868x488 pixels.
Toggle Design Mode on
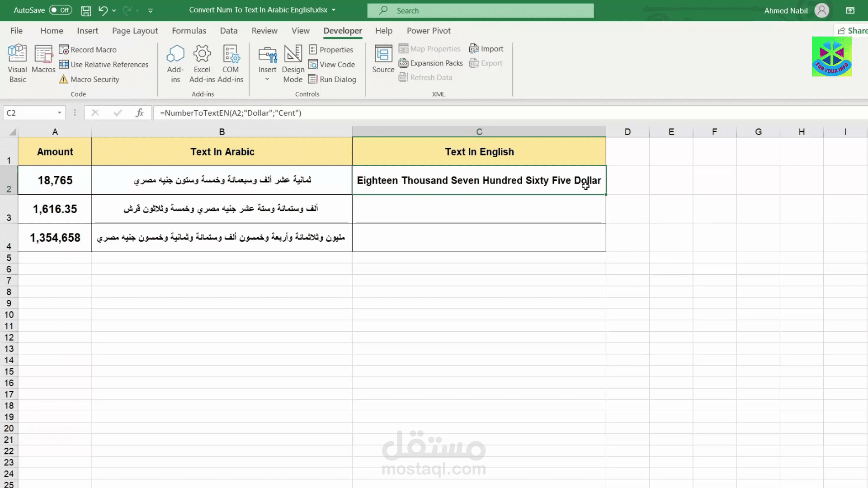[x=293, y=63]
